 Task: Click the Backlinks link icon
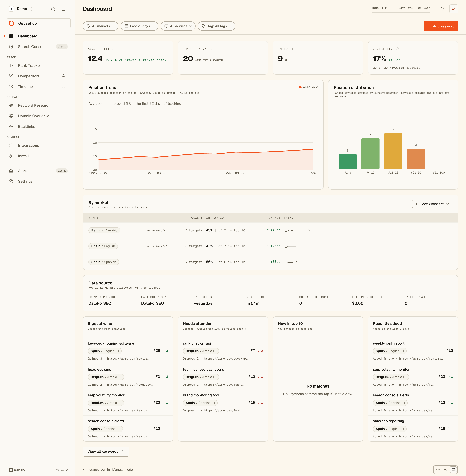click(x=11, y=126)
